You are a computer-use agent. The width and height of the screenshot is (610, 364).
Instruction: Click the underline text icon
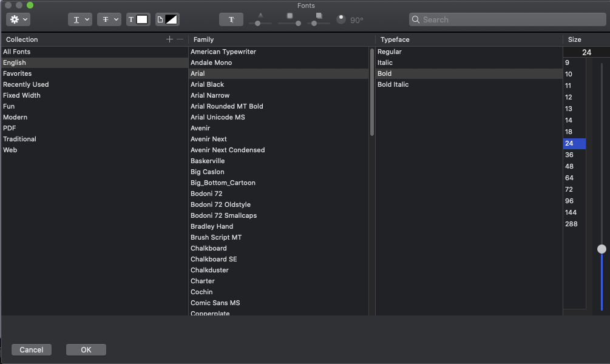coord(76,19)
